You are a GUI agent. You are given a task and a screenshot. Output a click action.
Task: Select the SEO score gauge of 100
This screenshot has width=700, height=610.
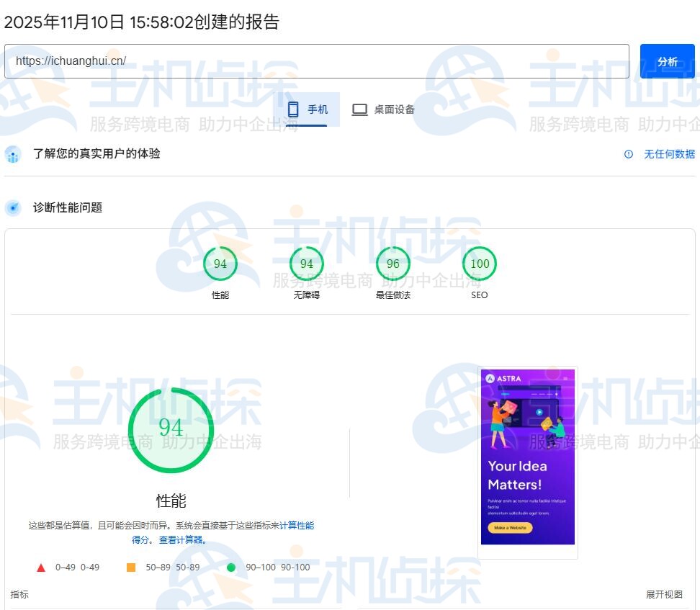480,264
